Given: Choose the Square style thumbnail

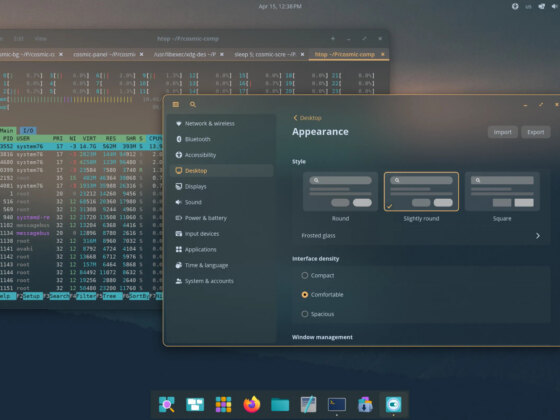Looking at the screenshot, I should 502,192.
